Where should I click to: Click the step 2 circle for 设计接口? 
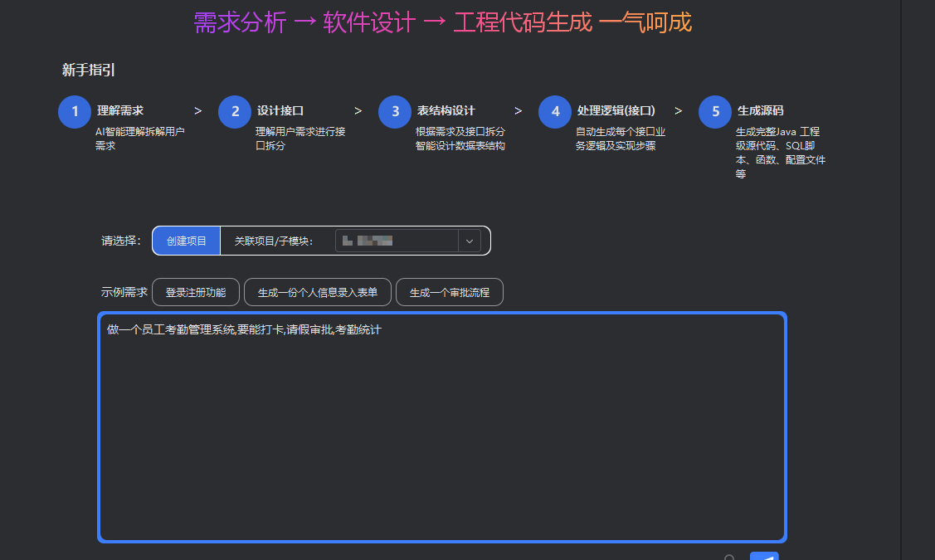235,111
